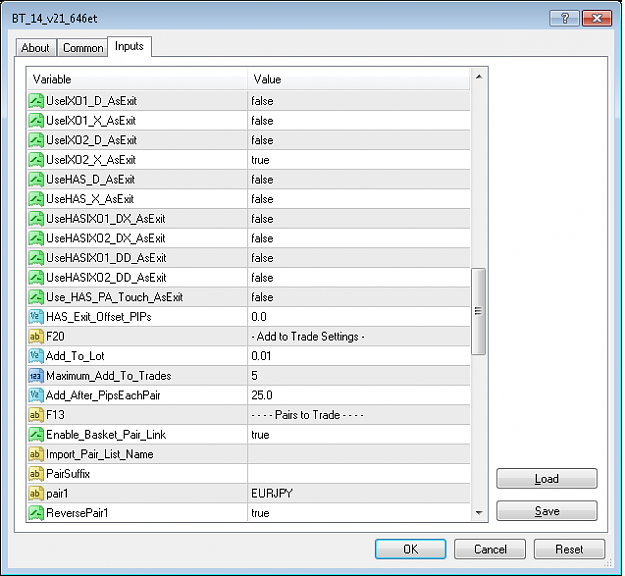Screen dimensions: 625x576
Task: Click the Variable column header
Action: click(x=137, y=79)
